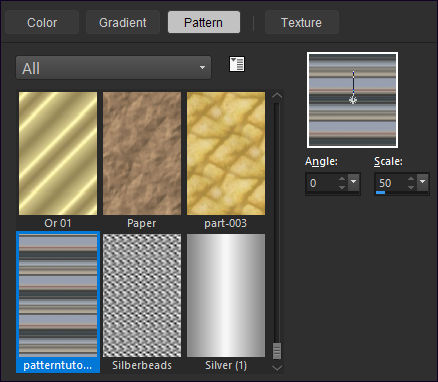Click the pattern preview angle control
The image size is (438, 382).
(353, 100)
